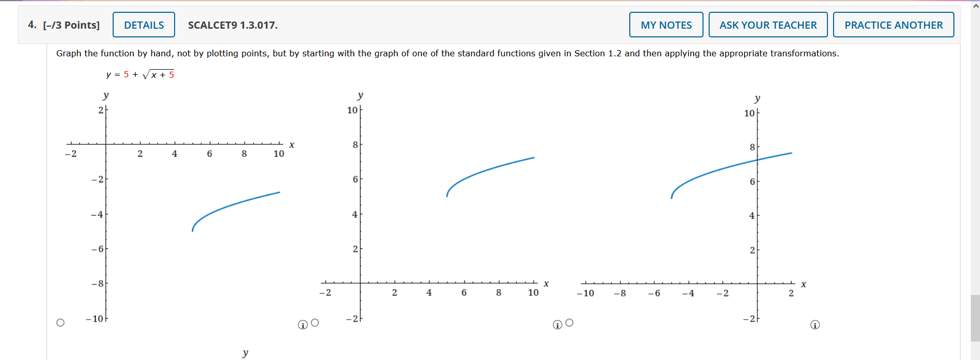
Task: Click the info icon beside the second graph option
Action: point(303,324)
